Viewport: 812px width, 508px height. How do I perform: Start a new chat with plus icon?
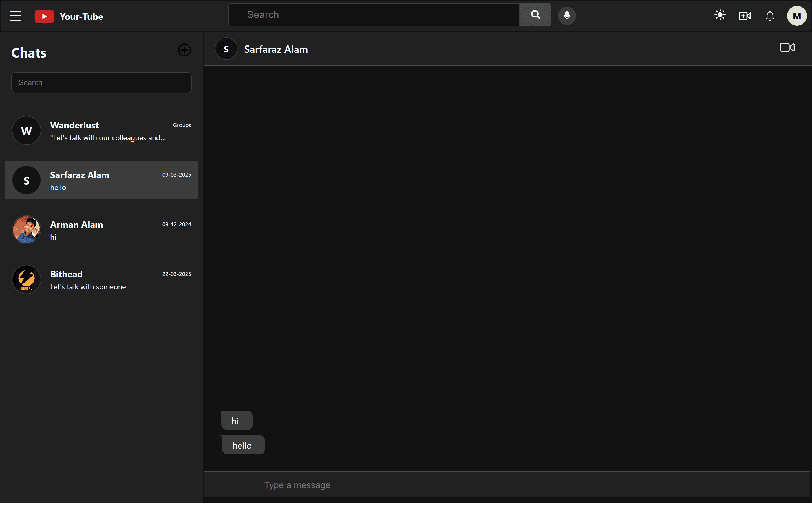[x=185, y=50]
